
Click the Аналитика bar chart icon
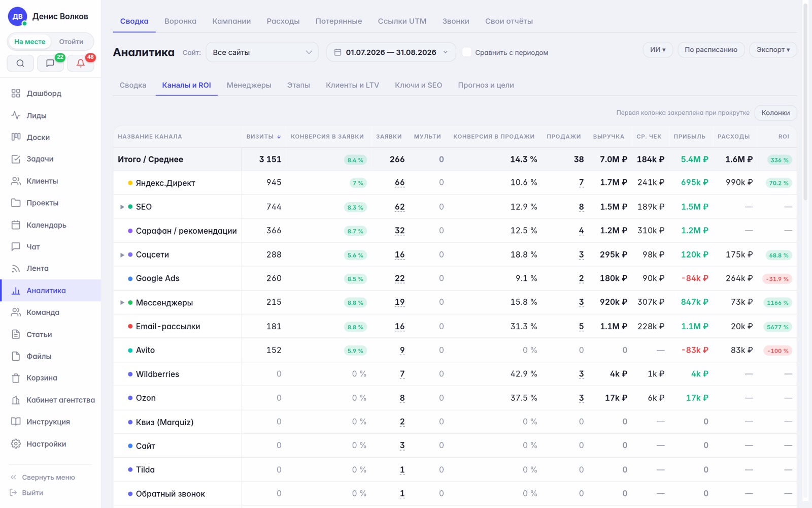click(16, 291)
